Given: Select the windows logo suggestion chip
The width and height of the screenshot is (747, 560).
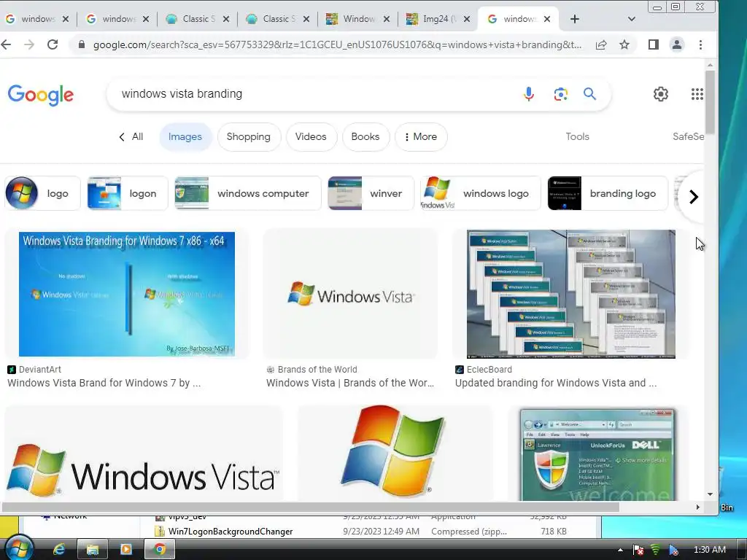Looking at the screenshot, I should [481, 193].
